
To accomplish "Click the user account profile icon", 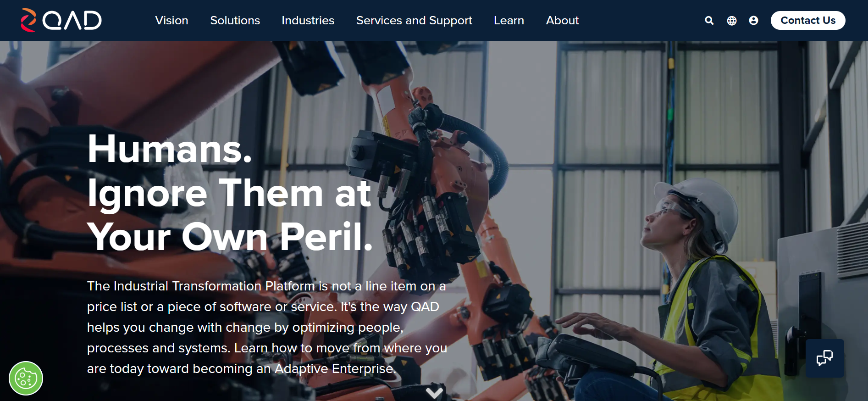I will coord(753,21).
